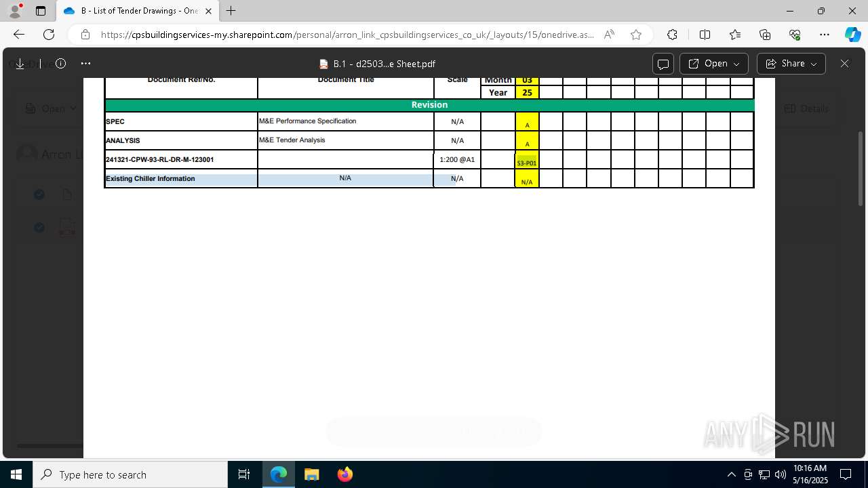This screenshot has width=868, height=488.
Task: Open a new browser tab
Action: (x=231, y=11)
